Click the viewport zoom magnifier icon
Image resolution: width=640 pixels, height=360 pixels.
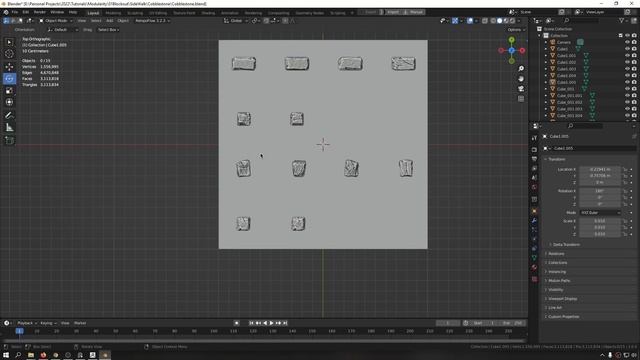[x=521, y=68]
